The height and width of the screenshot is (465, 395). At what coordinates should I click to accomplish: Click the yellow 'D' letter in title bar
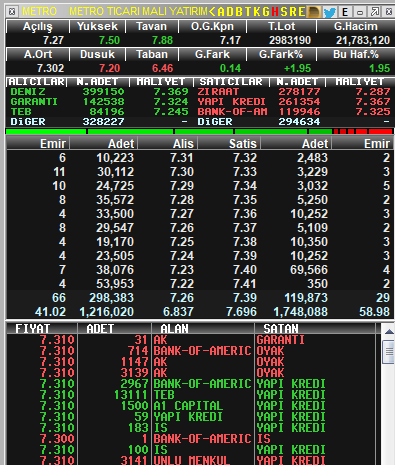coord(230,12)
